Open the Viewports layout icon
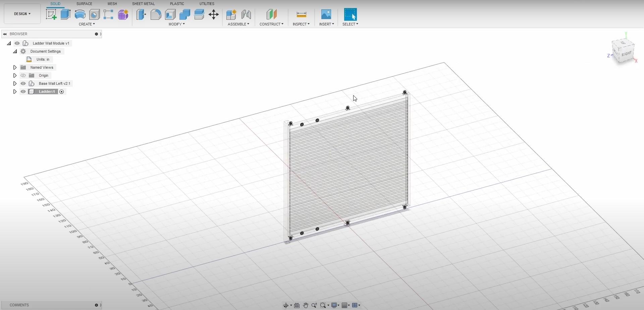 (x=355, y=305)
